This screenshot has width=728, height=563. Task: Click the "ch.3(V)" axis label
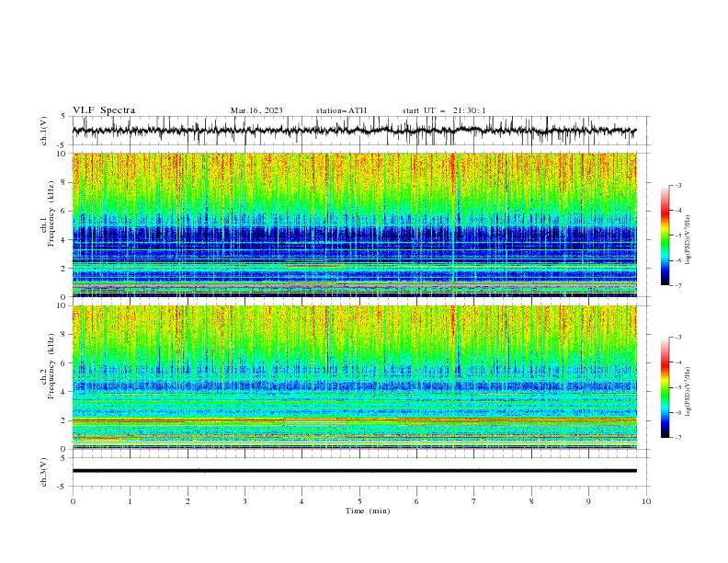tap(44, 472)
